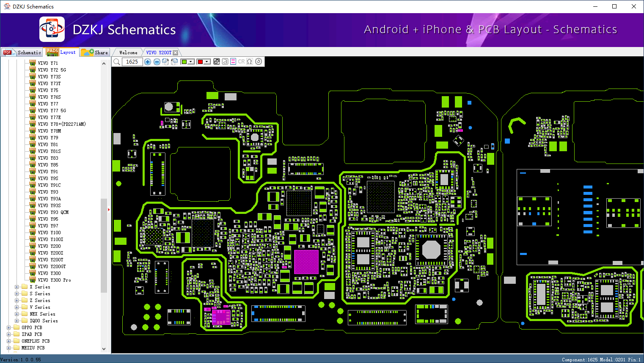Click the overlapping windows icon in the toolbar
Screen dimensions: 644x363
click(217, 61)
